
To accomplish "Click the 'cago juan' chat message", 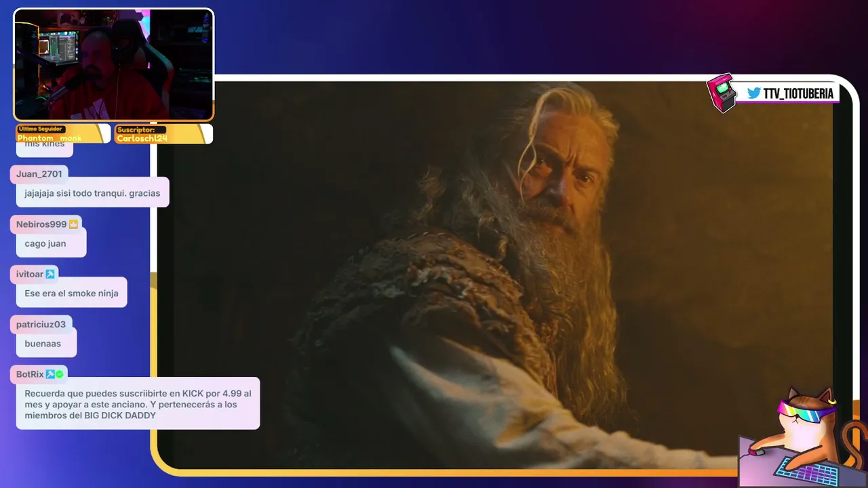I will (52, 243).
